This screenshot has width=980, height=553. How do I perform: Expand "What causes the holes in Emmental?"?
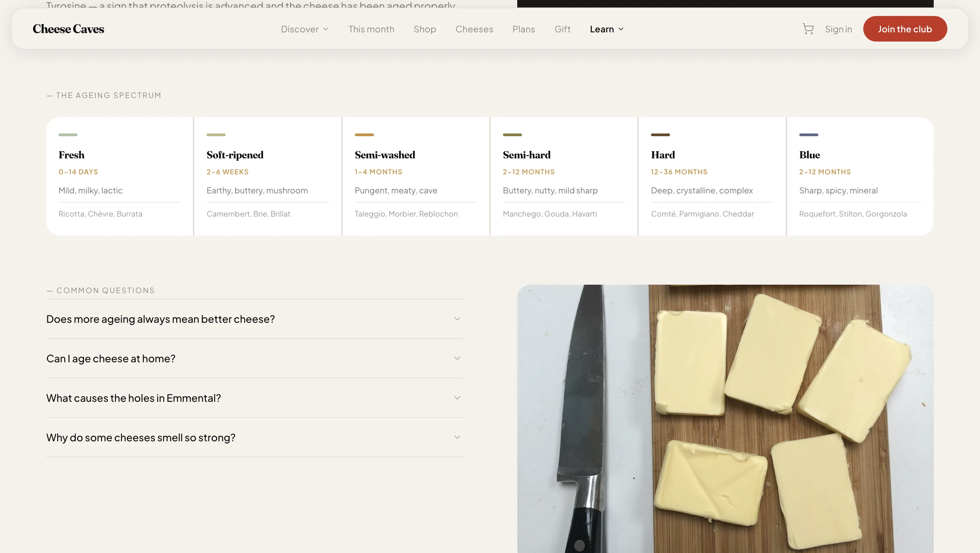click(254, 398)
